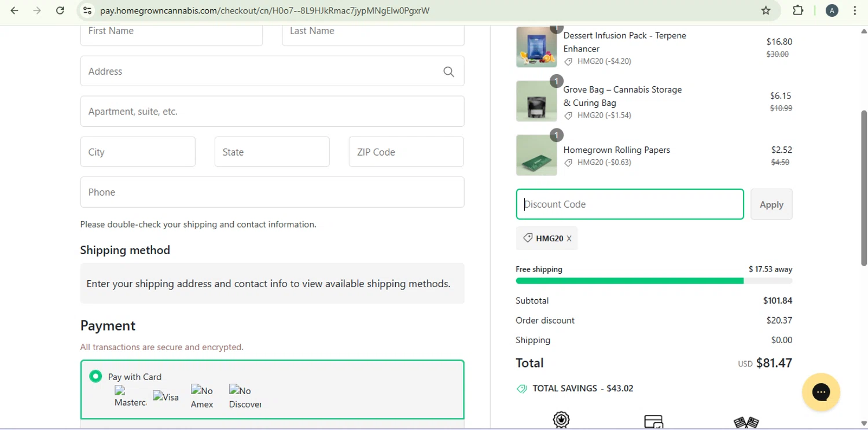Open the browser extensions menu
Image resolution: width=868 pixels, height=430 pixels.
[798, 10]
